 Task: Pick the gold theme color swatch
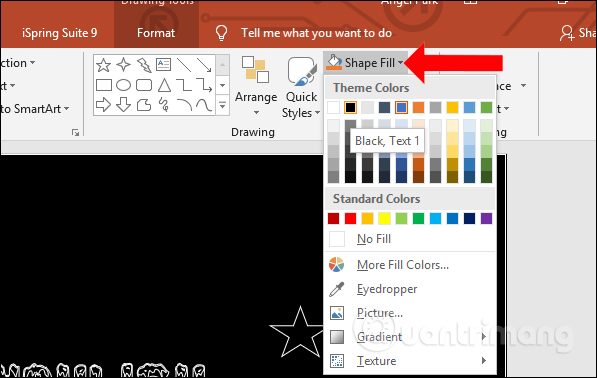click(x=452, y=108)
